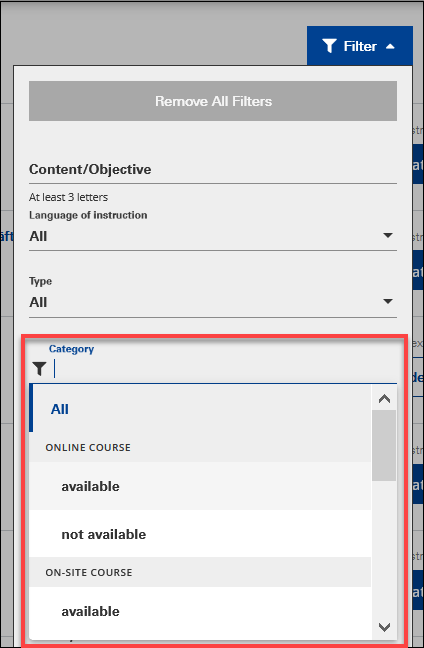Click scroll-up chevron in category list
Screen dimensions: 424x648
(x=384, y=399)
